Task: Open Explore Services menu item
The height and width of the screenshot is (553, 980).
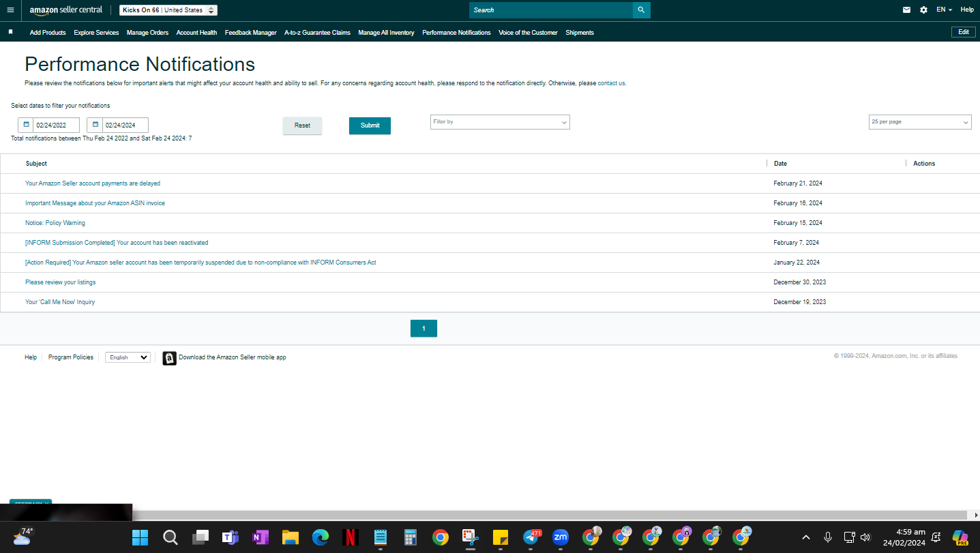Action: coord(96,33)
